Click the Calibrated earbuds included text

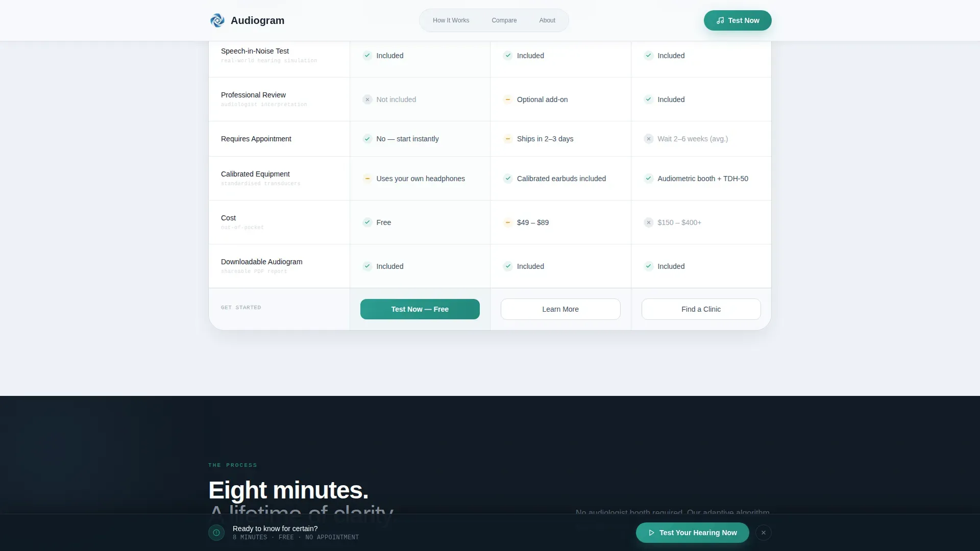click(561, 179)
